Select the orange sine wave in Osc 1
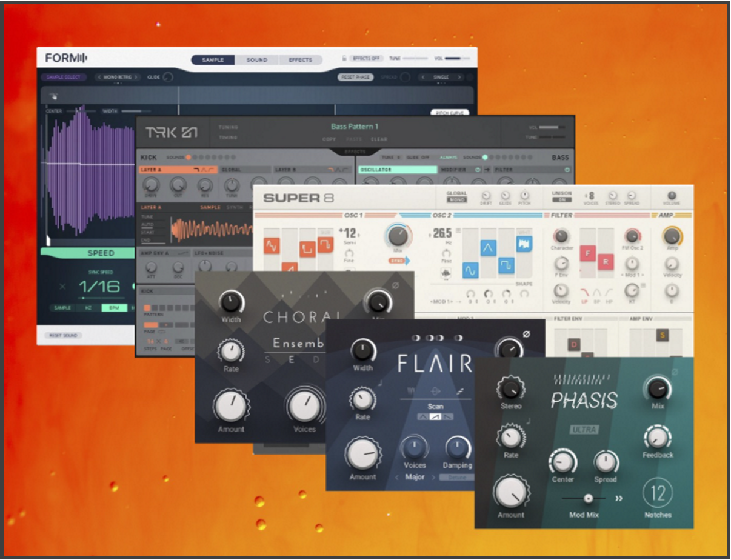This screenshot has width=731, height=560. click(x=271, y=246)
